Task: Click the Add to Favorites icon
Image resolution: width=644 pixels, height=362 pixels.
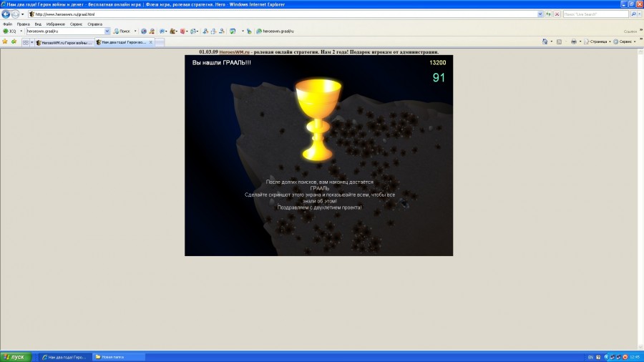Action: [14, 41]
